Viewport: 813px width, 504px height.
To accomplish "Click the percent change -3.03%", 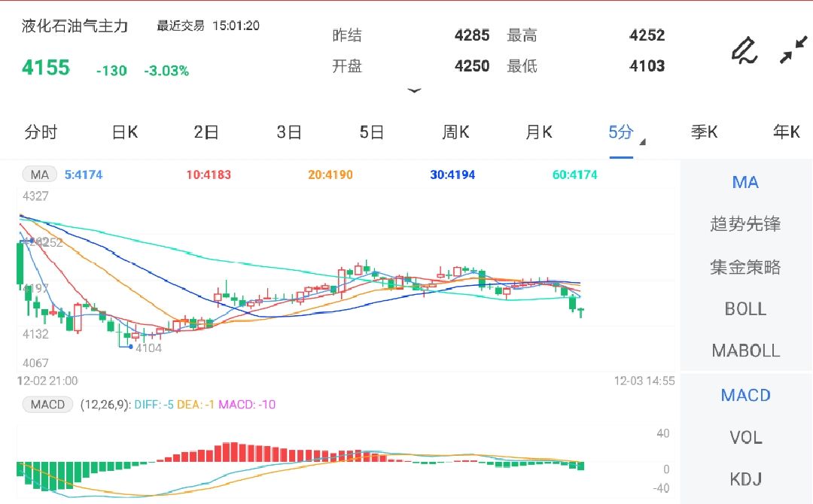I will click(x=166, y=71).
